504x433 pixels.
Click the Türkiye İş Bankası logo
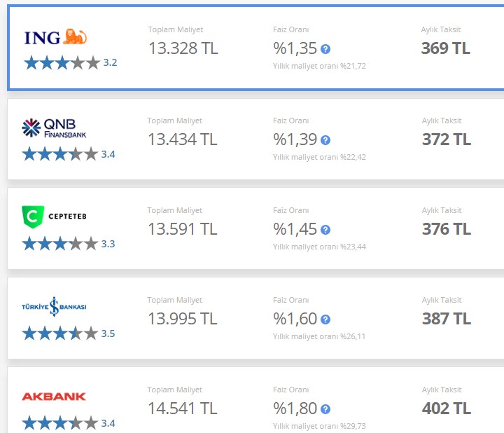tap(54, 307)
